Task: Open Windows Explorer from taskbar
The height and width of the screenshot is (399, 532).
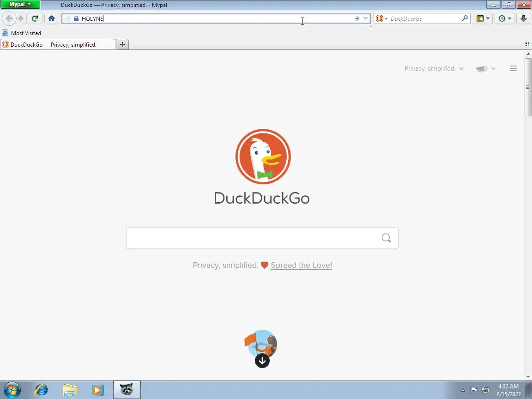Action: click(70, 390)
